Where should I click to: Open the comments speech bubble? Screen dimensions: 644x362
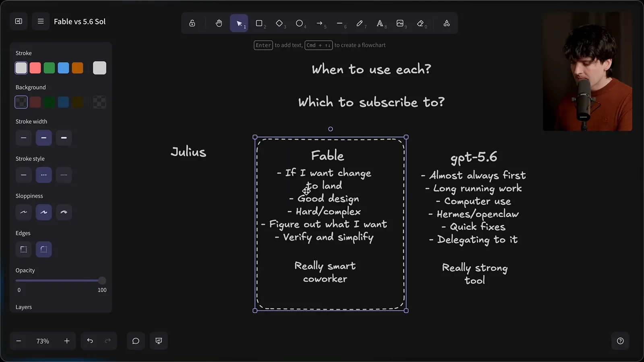tap(136, 341)
